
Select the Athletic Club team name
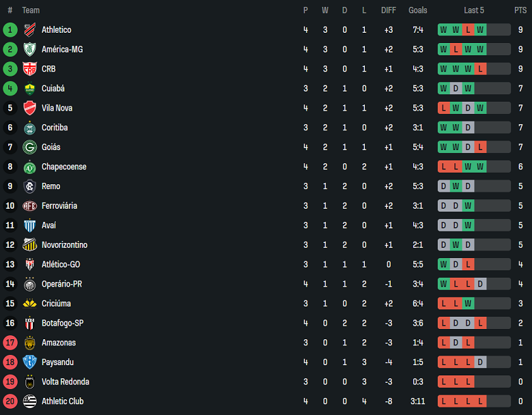tap(62, 401)
